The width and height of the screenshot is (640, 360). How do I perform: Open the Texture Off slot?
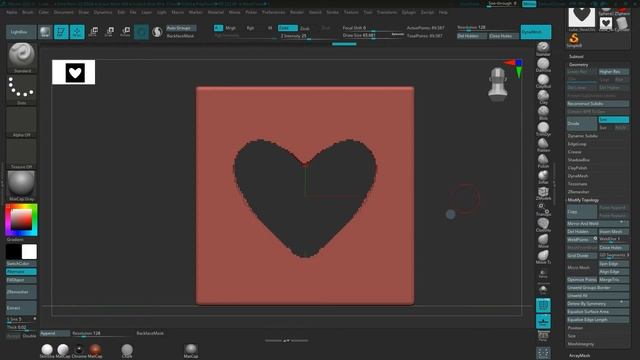(22, 154)
